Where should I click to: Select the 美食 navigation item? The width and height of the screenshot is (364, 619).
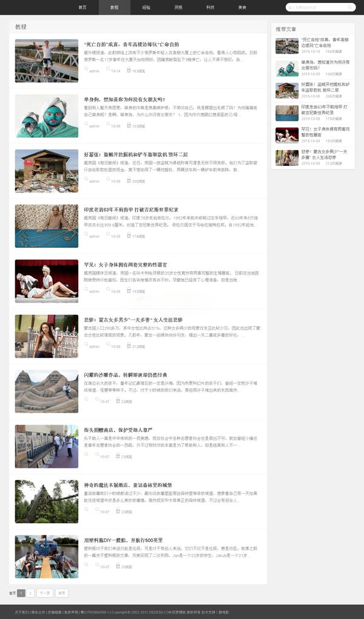[x=242, y=7]
